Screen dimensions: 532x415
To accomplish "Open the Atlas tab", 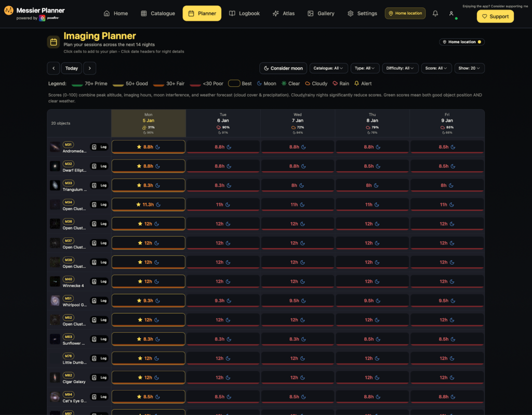I will (x=283, y=14).
